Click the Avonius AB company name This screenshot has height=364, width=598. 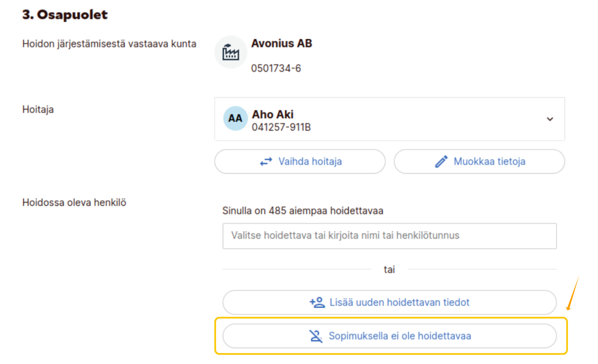(281, 43)
